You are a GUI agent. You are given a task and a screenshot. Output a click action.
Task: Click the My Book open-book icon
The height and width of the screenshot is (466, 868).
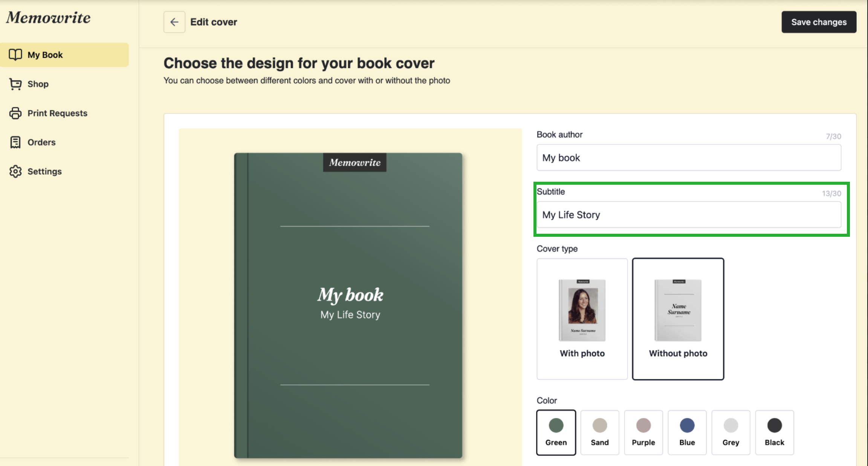pos(15,55)
